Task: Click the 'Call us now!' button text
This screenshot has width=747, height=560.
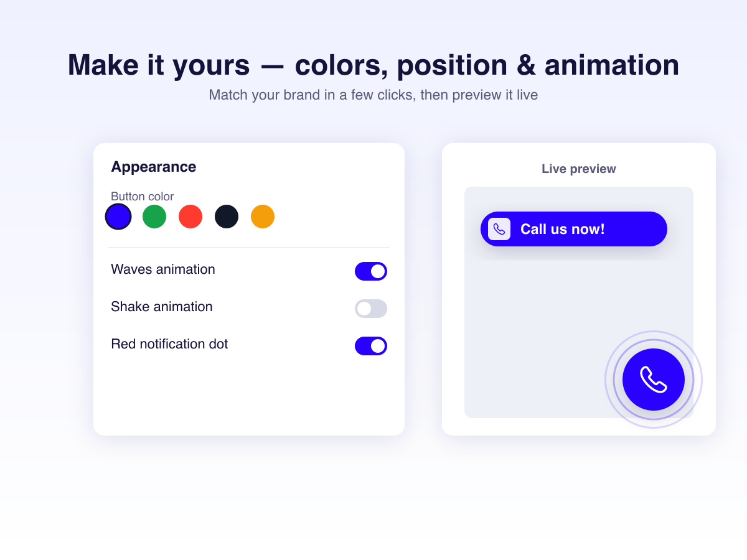Action: 563,229
